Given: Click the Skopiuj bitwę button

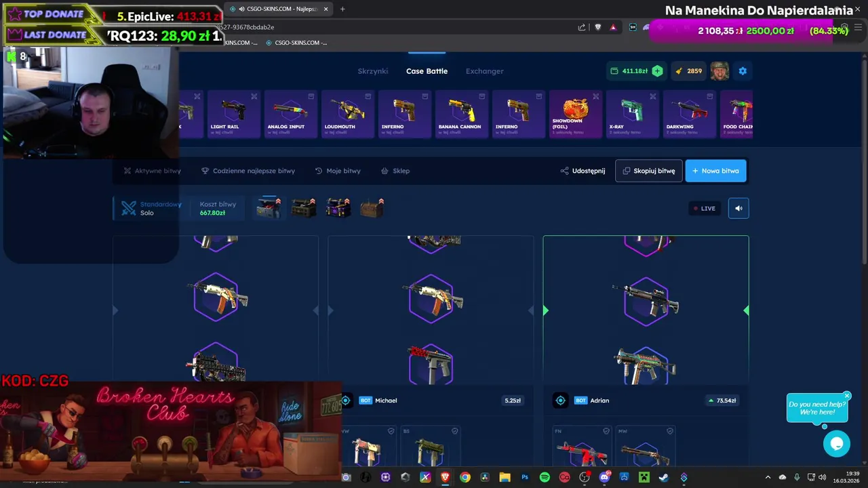Looking at the screenshot, I should pyautogui.click(x=649, y=171).
